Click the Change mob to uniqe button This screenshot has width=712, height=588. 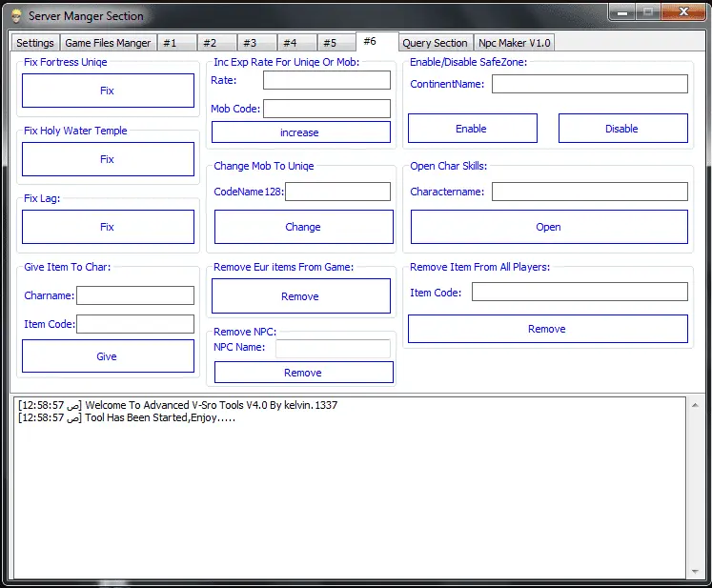pyautogui.click(x=304, y=227)
